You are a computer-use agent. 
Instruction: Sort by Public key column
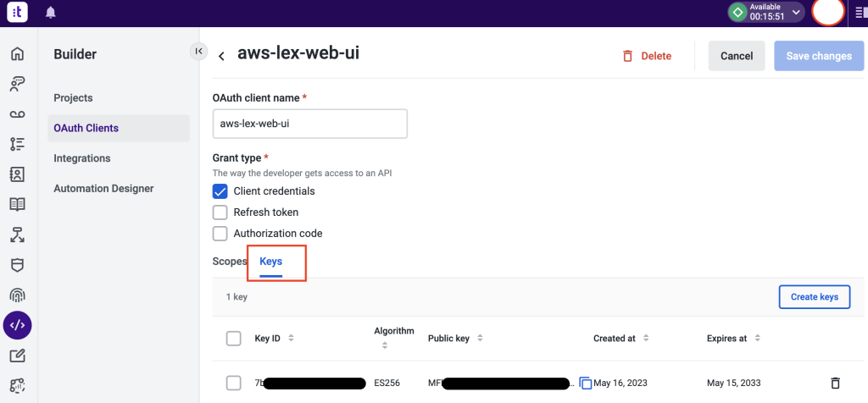tap(480, 339)
